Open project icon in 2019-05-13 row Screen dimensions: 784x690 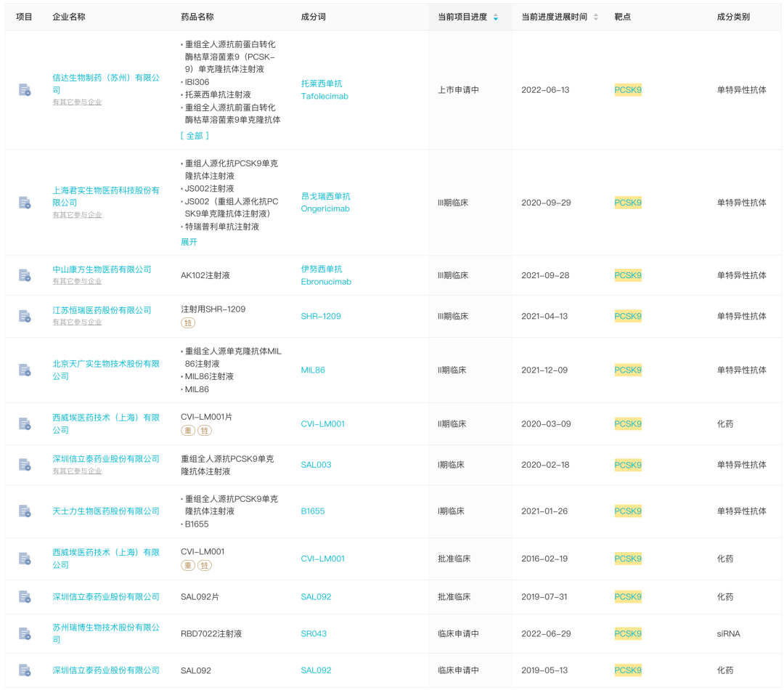[x=25, y=670]
